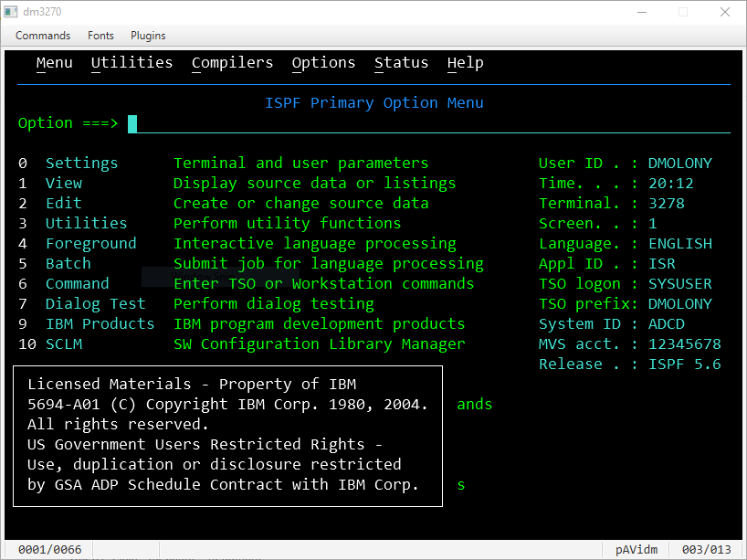The image size is (747, 560).
Task: Minimize the dm3270 window
Action: [642, 12]
